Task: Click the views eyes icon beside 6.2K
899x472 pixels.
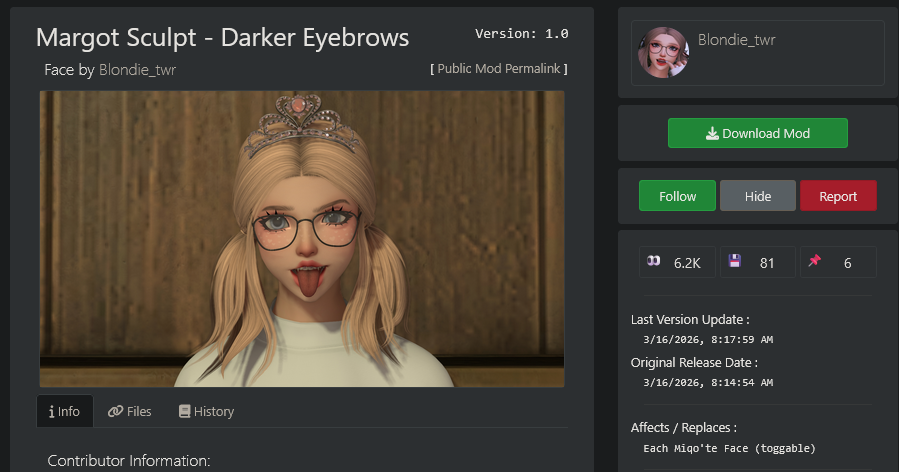Action: coord(654,261)
